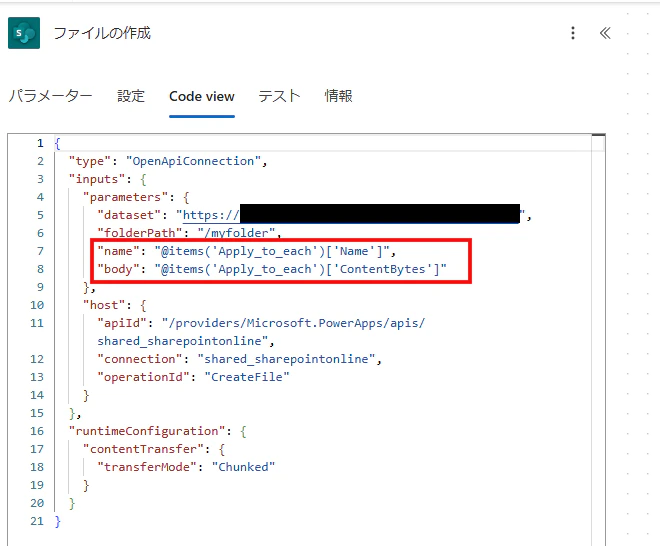This screenshot has width=660, height=546.
Task: Switch to the 設定 tab
Action: tap(131, 96)
